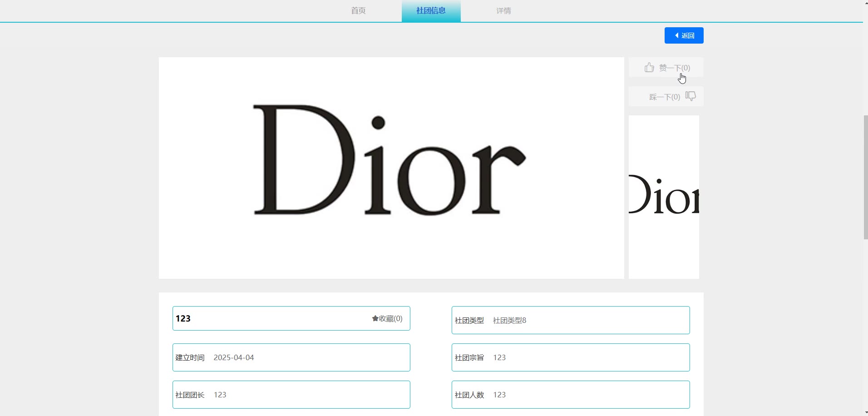Select the small Dior thumbnail on the right
Image resolution: width=868 pixels, height=416 pixels.
point(664,197)
